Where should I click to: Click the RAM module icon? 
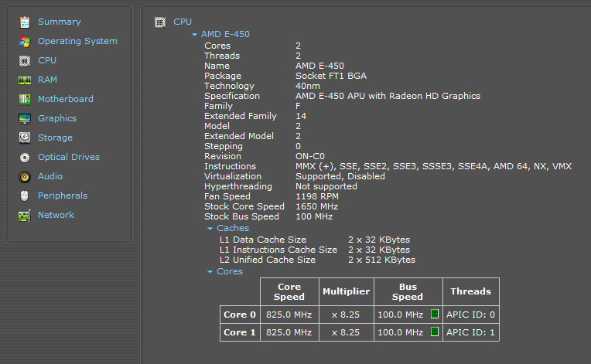[x=25, y=80]
